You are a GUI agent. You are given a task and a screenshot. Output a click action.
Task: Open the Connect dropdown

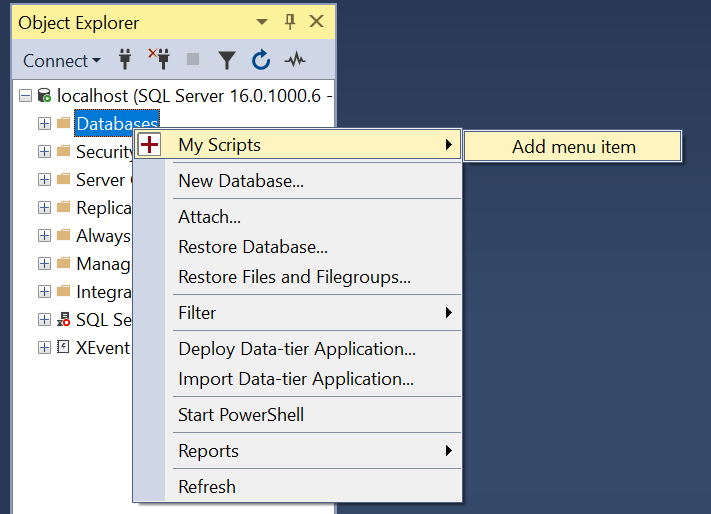click(62, 61)
